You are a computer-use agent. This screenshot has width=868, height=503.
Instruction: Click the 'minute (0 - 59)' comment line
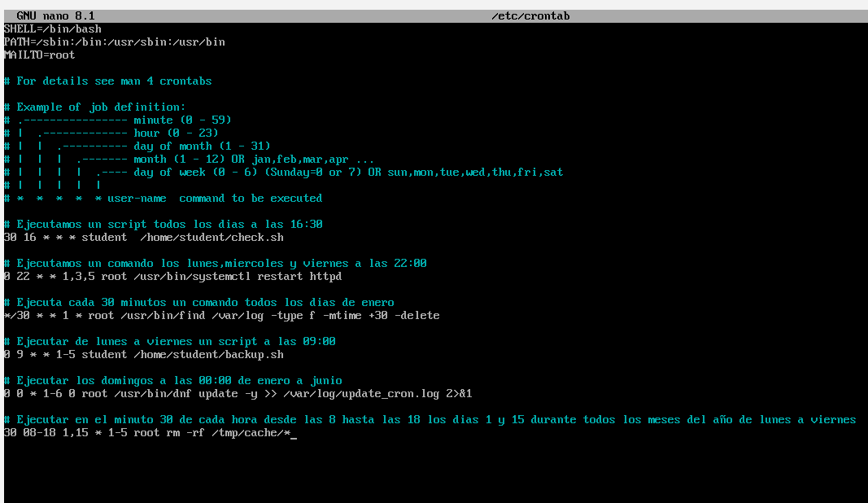click(x=117, y=120)
